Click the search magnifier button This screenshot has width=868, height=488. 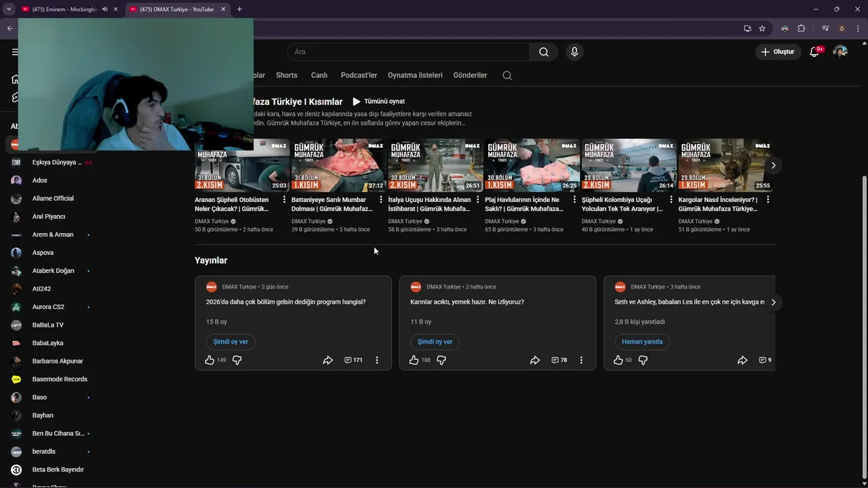coord(544,52)
